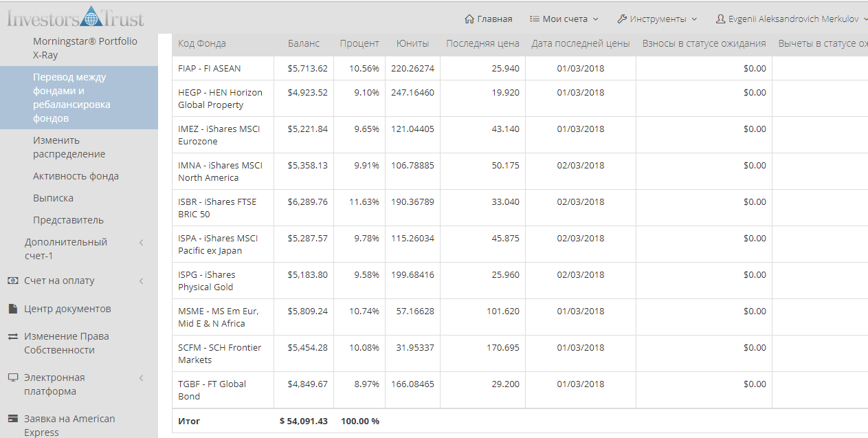The width and height of the screenshot is (868, 438).
Task: Select HEGP - HEN Horizon Global Property fund
Action: tap(220, 98)
